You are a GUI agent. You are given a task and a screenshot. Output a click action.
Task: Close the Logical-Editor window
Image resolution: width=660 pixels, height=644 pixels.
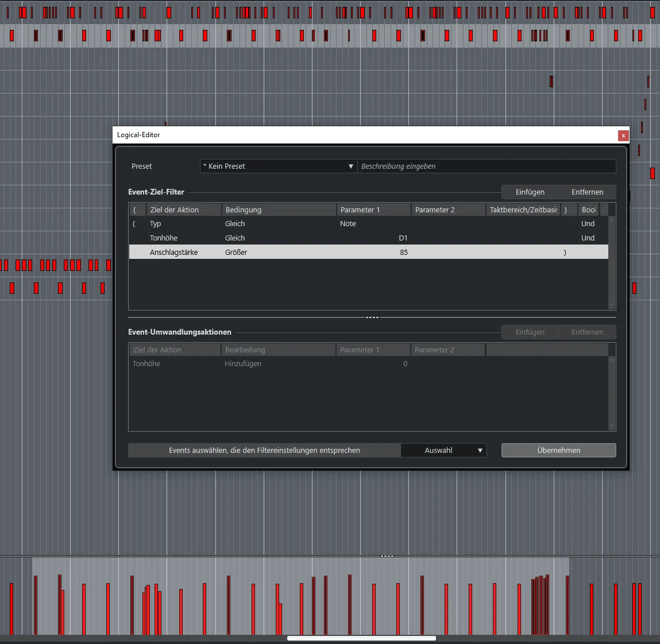pyautogui.click(x=623, y=135)
